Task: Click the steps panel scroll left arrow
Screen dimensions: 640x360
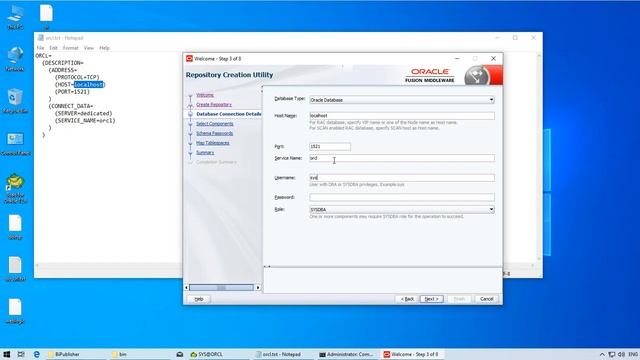Action: 187,288
